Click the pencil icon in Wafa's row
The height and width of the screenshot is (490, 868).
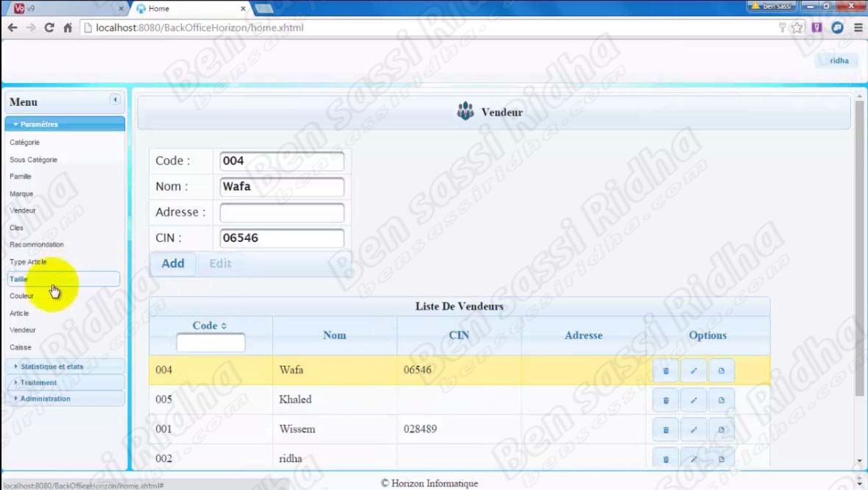(694, 371)
